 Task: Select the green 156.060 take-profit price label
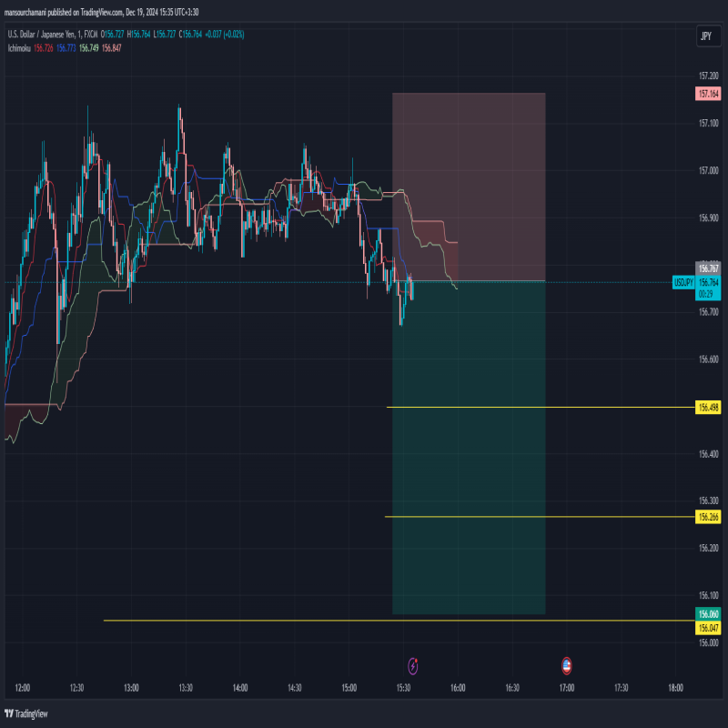coord(707,614)
